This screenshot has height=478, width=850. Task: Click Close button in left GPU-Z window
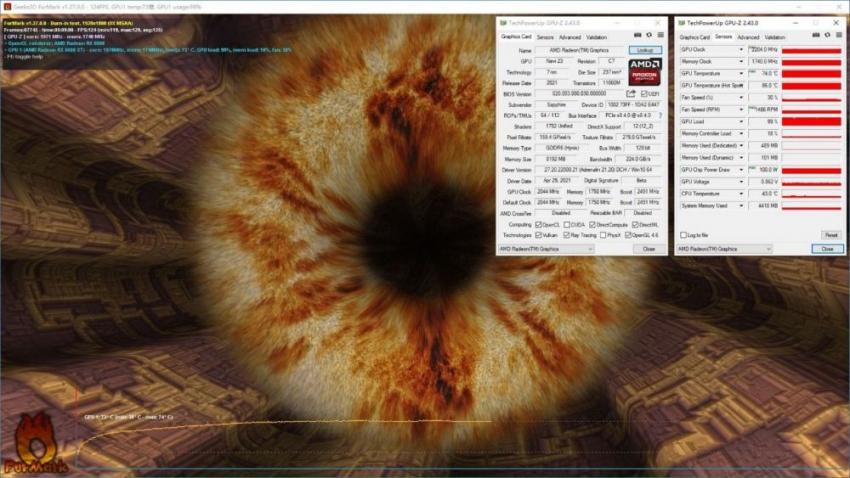pos(649,249)
